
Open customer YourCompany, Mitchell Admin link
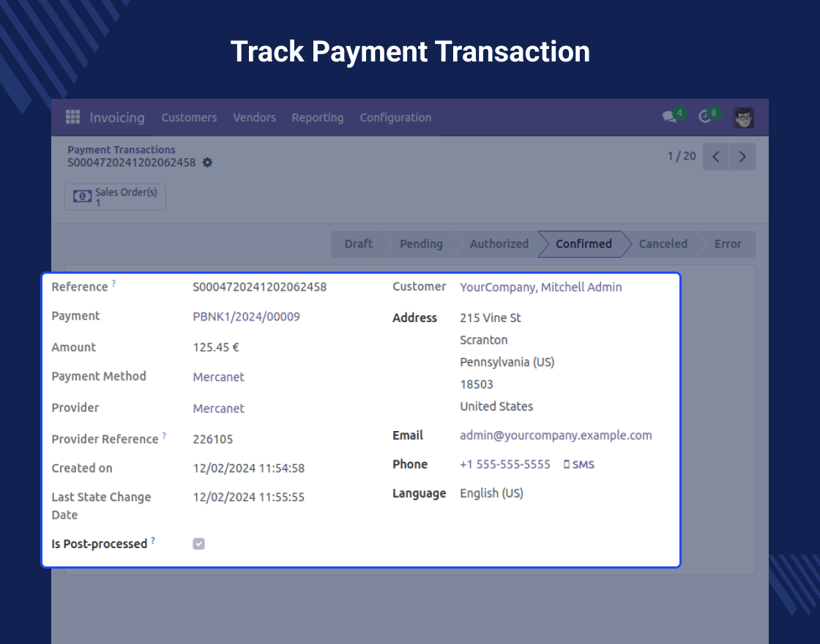coord(541,287)
